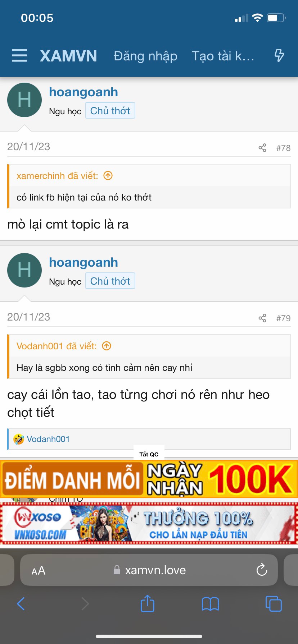The height and width of the screenshot is (644, 298).
Task: Open the AA reader options menu
Action: (39, 570)
